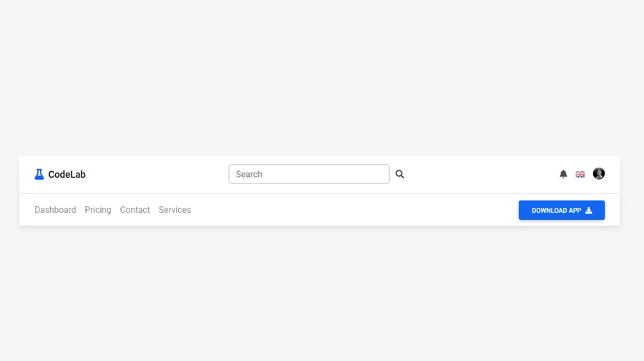Go to the Pricing page

(98, 210)
